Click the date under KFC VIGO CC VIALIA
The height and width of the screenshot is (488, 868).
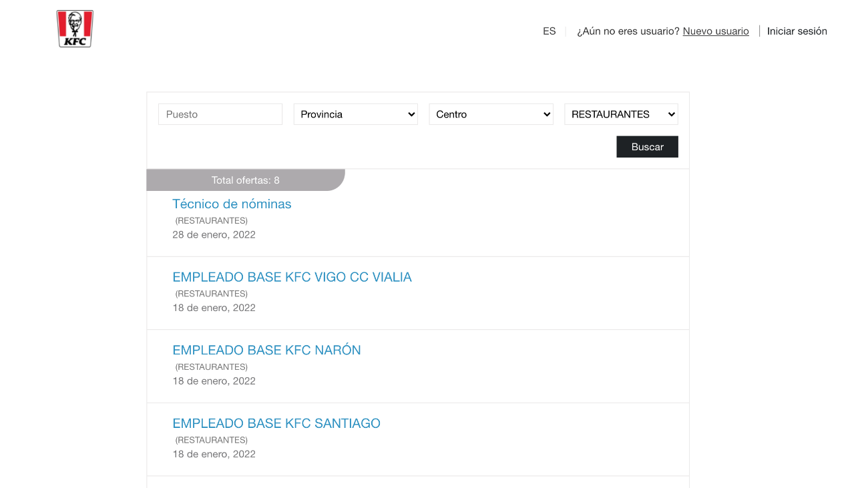[214, 308]
